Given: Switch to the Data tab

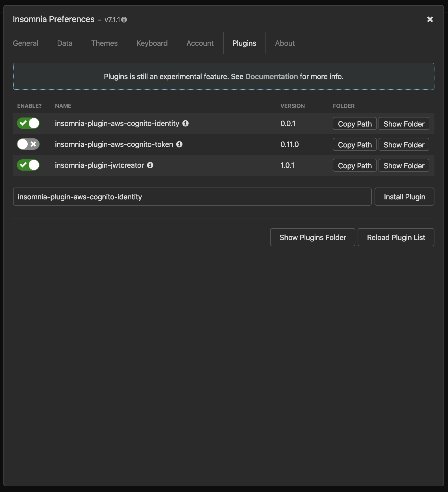Looking at the screenshot, I should click(x=65, y=43).
